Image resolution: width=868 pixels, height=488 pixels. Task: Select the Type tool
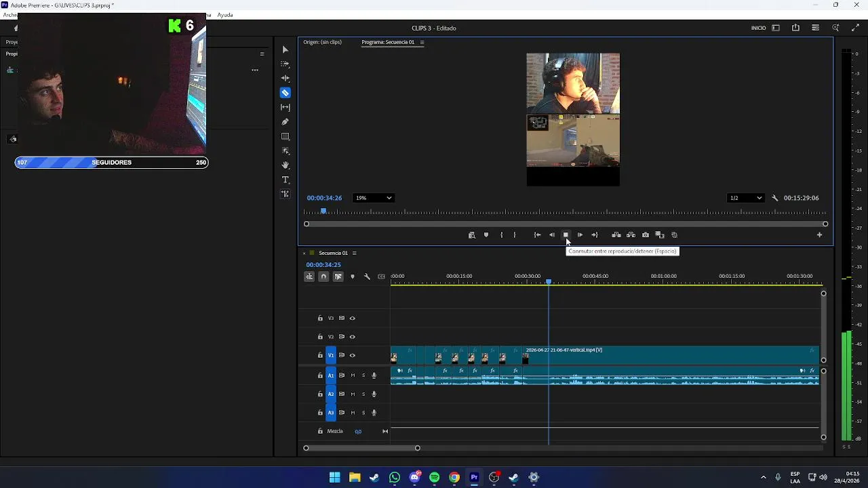285,180
